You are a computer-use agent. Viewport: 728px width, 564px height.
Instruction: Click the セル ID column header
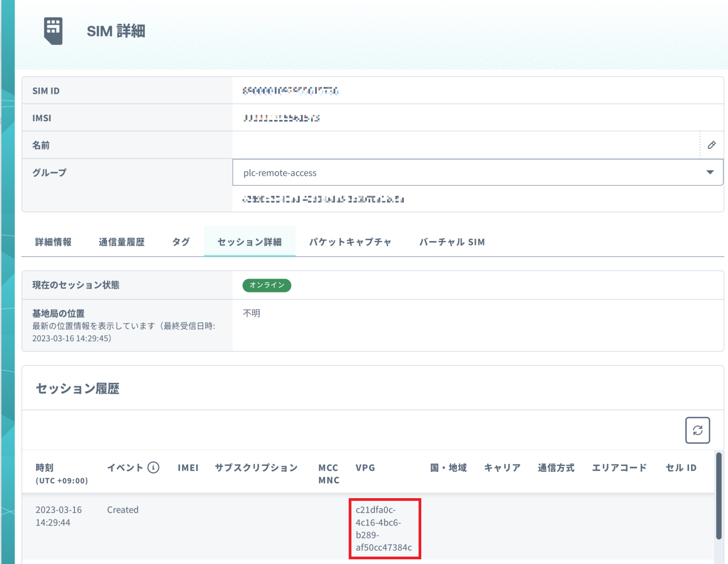pyautogui.click(x=681, y=468)
